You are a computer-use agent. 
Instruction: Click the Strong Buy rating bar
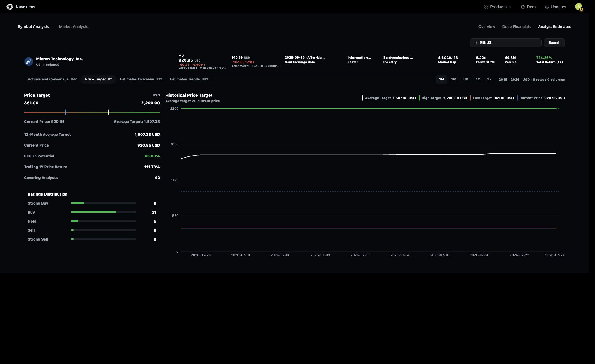pyautogui.click(x=103, y=203)
